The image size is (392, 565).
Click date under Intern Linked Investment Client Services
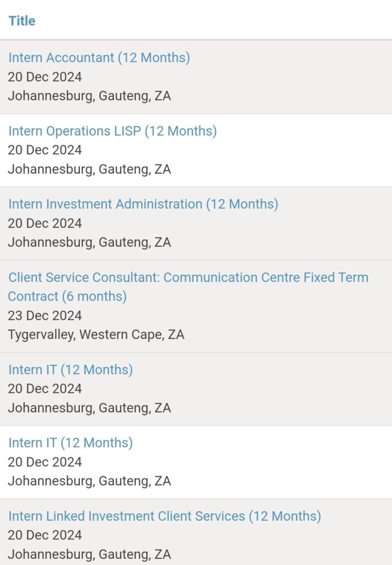[45, 535]
